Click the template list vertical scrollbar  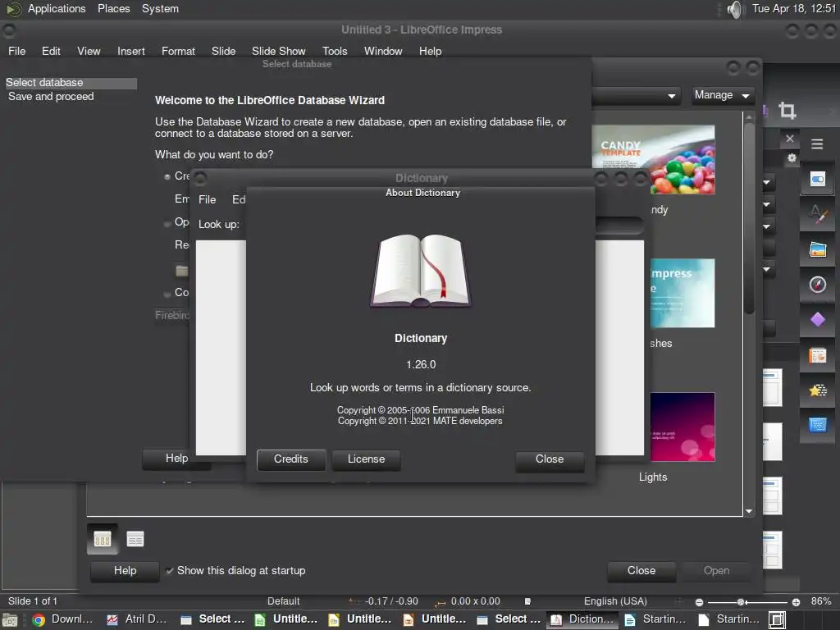749,218
